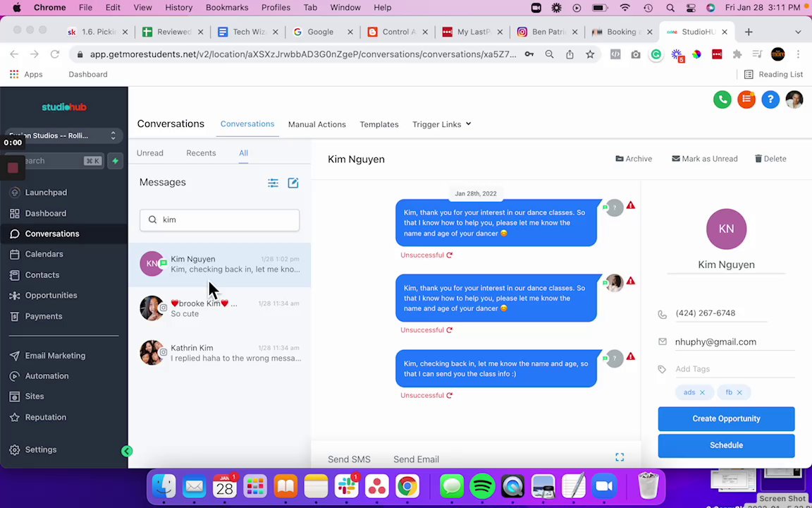Mark conversation as Unread
The height and width of the screenshot is (508, 812).
(x=704, y=159)
